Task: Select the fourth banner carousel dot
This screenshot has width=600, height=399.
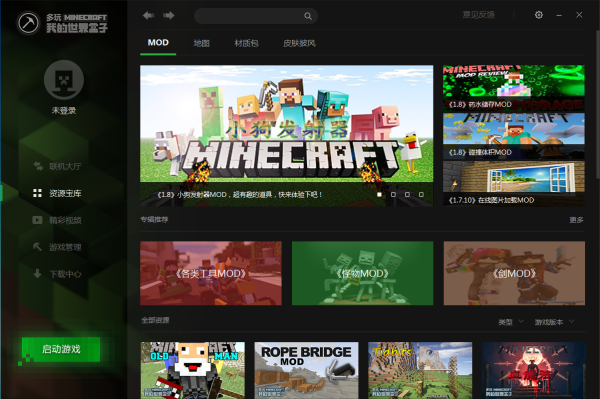Action: coord(421,194)
